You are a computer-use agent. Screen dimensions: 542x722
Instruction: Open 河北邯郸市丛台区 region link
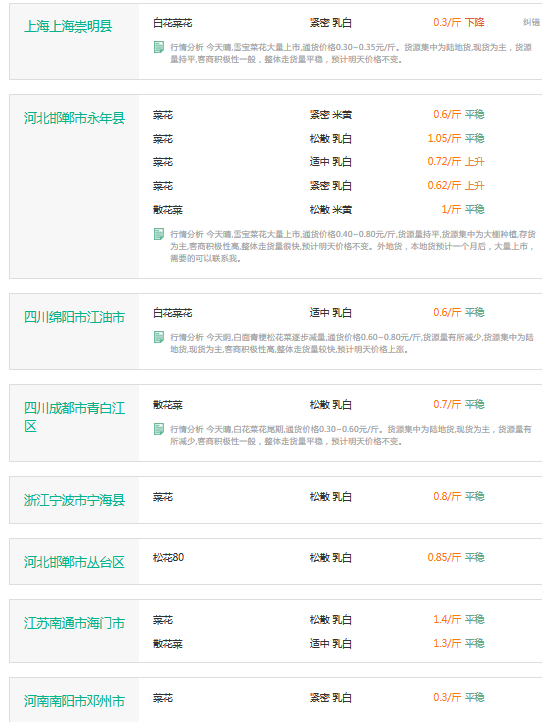coord(75,562)
